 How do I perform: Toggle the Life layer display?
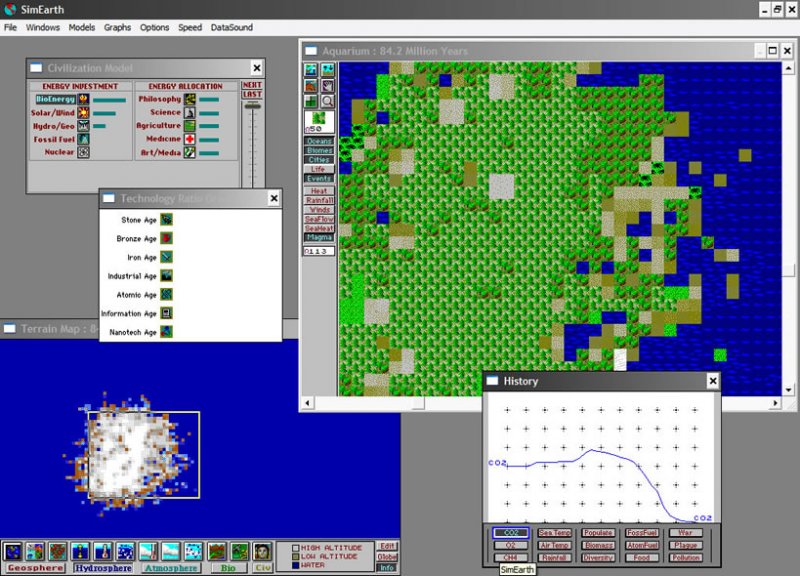(x=319, y=169)
